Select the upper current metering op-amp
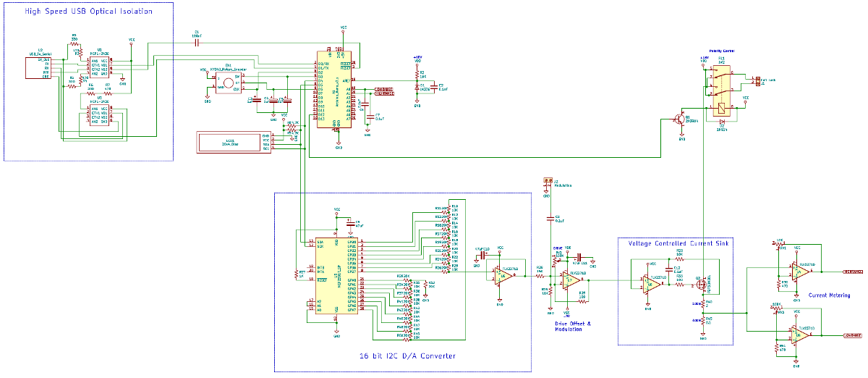This screenshot has width=868, height=378. click(799, 272)
